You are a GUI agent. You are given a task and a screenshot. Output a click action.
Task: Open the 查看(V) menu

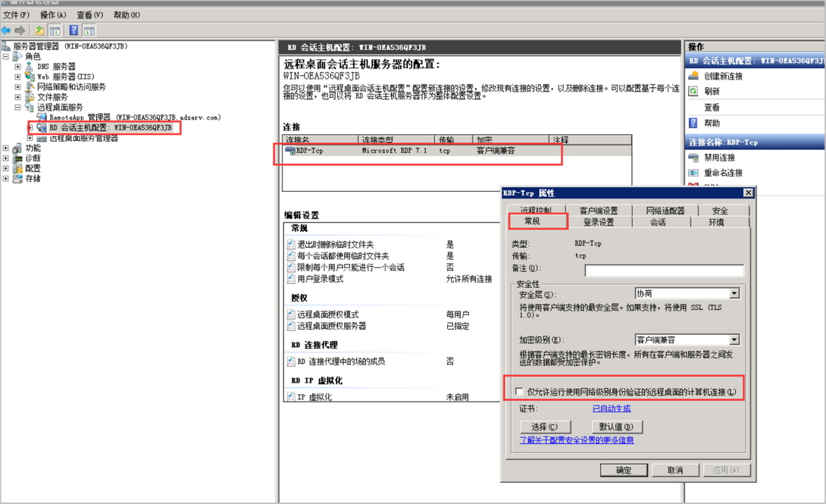(x=90, y=14)
